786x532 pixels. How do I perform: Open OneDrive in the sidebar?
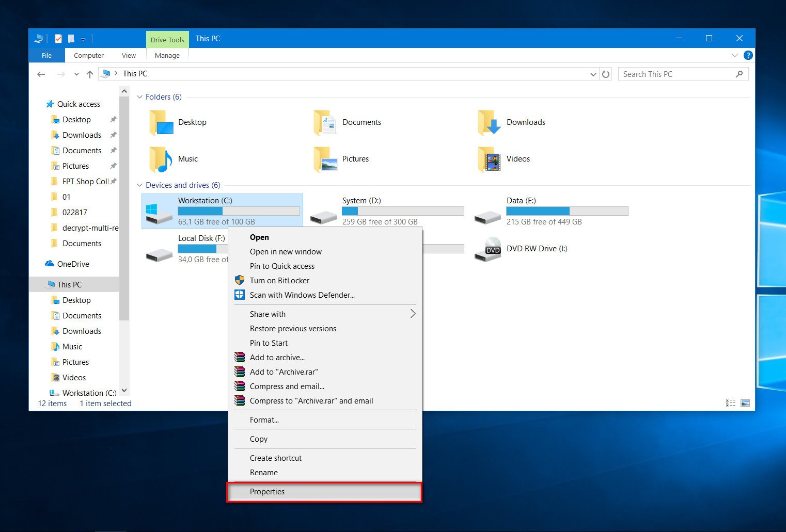(x=72, y=264)
